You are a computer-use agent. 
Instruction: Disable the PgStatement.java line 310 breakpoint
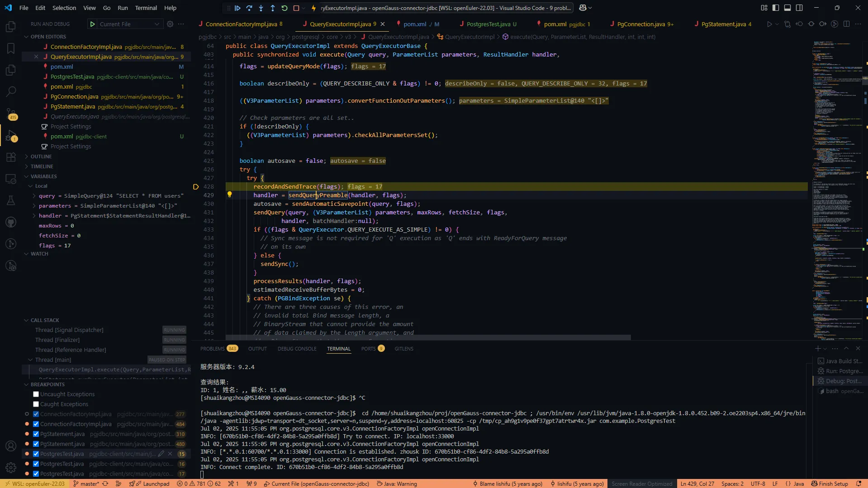[35, 434]
